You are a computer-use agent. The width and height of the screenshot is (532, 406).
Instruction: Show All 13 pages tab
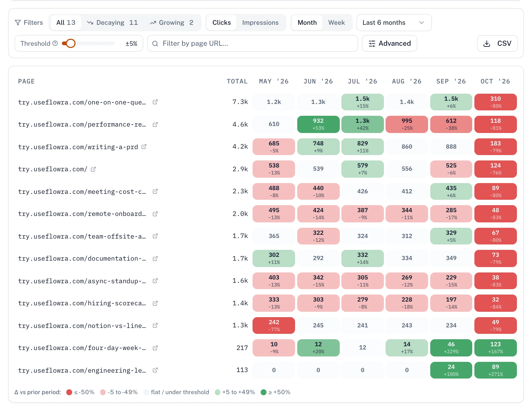[66, 23]
